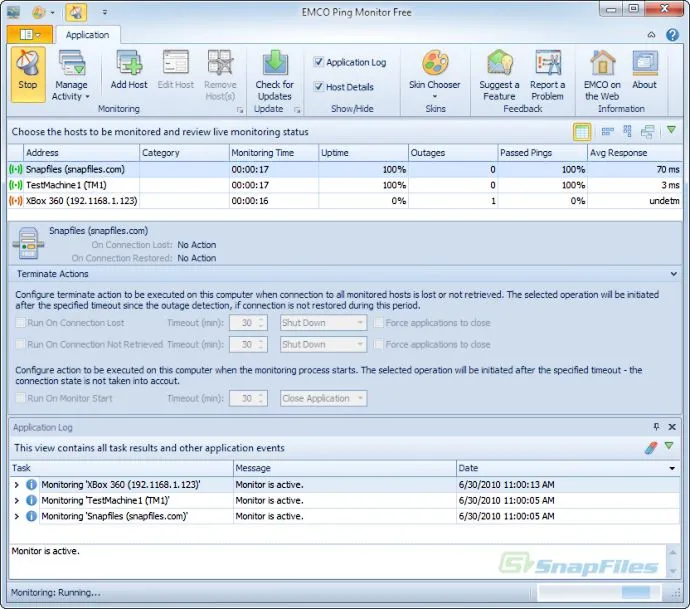Open EMCO on the Web
Screen dimensions: 690x609
pyautogui.click(x=602, y=75)
